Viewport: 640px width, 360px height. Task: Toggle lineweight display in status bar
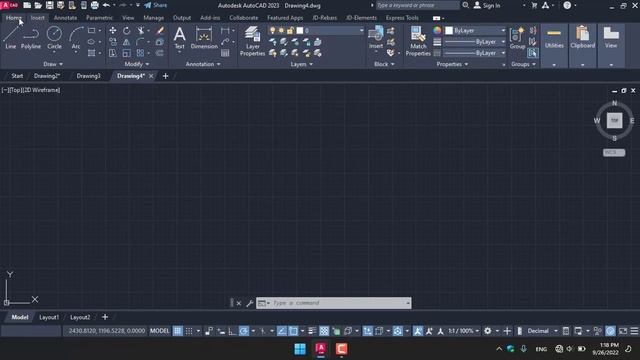pyautogui.click(x=312, y=331)
